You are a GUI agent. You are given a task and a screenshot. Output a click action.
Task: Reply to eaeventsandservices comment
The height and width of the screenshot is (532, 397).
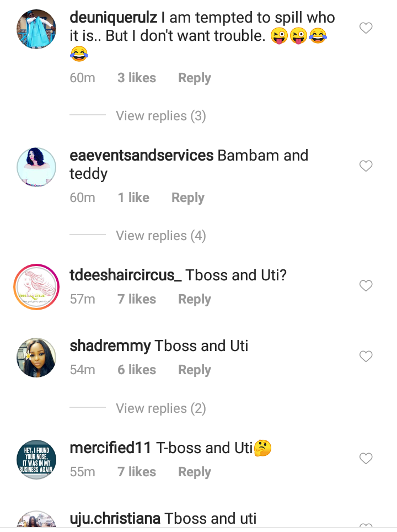coord(187,198)
